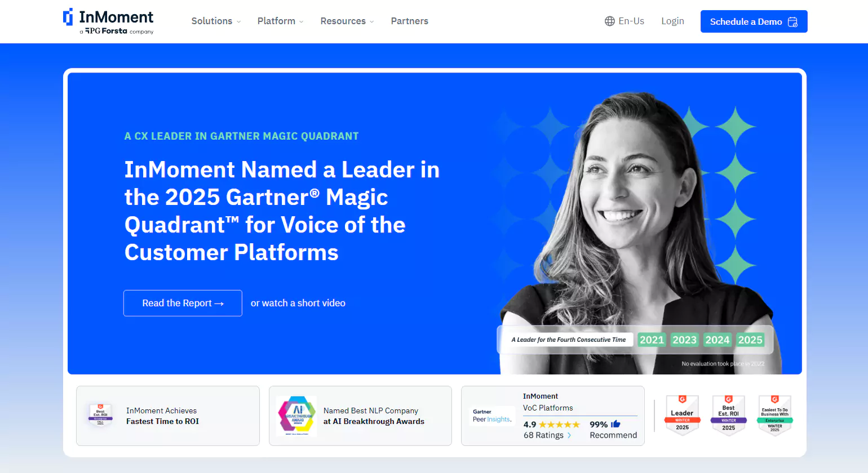This screenshot has height=473, width=868.
Task: Click the Gartner Peer Insights logo
Action: point(492,416)
